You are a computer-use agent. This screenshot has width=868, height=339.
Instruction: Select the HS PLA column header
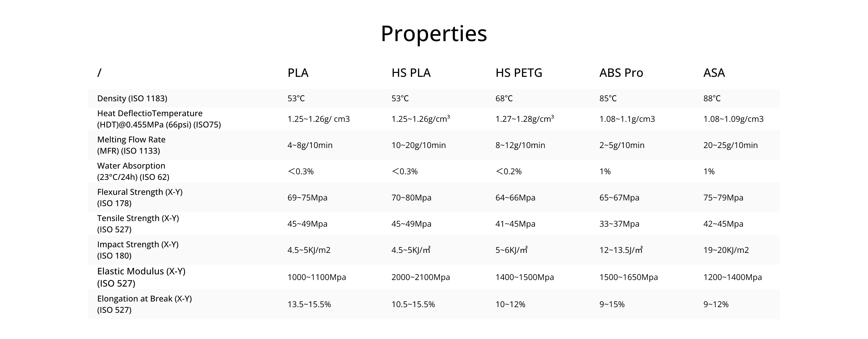tap(411, 73)
